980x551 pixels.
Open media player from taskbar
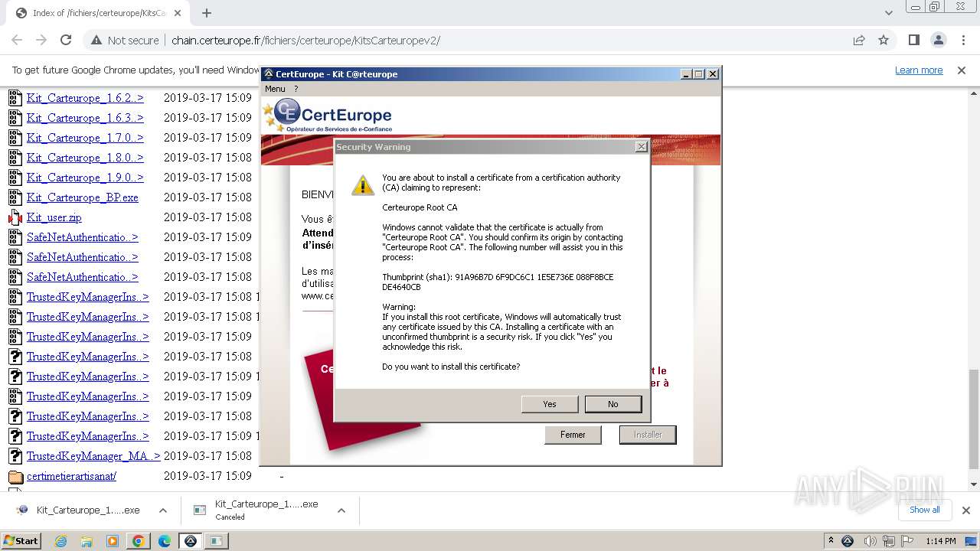tap(113, 541)
